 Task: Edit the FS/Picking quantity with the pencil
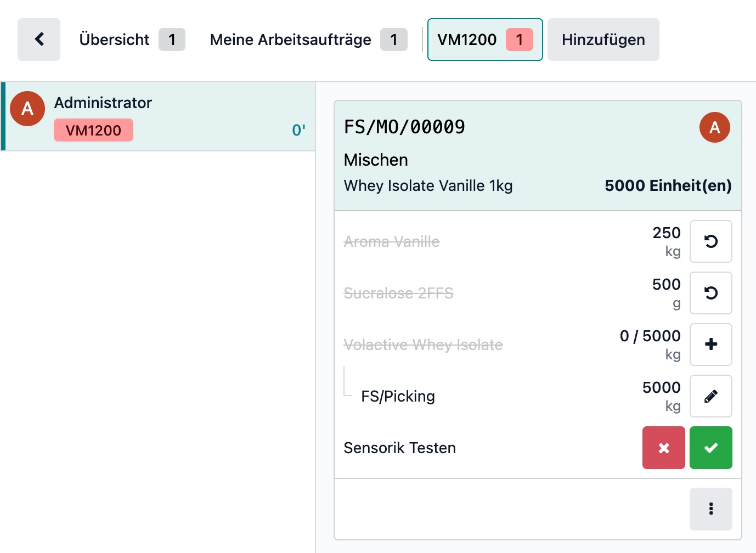(x=711, y=396)
